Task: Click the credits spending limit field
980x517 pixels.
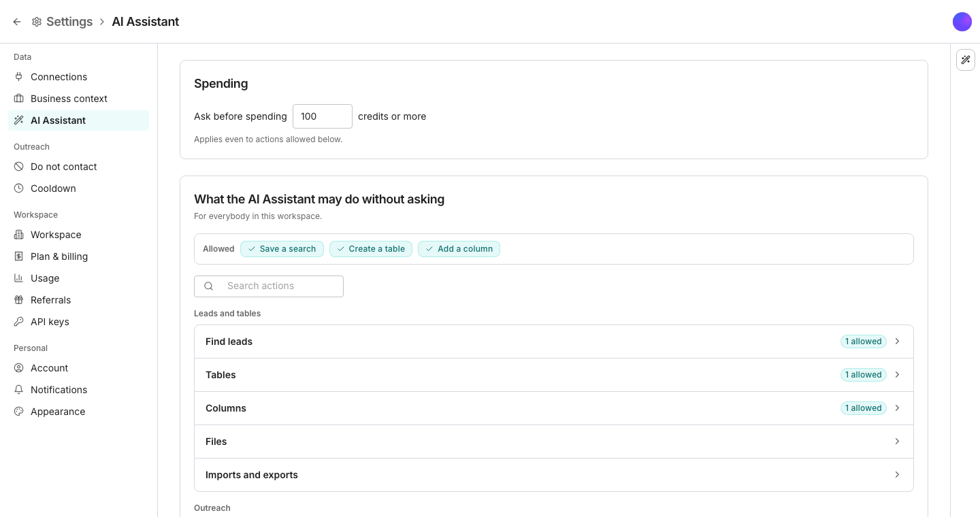Action: 323,116
